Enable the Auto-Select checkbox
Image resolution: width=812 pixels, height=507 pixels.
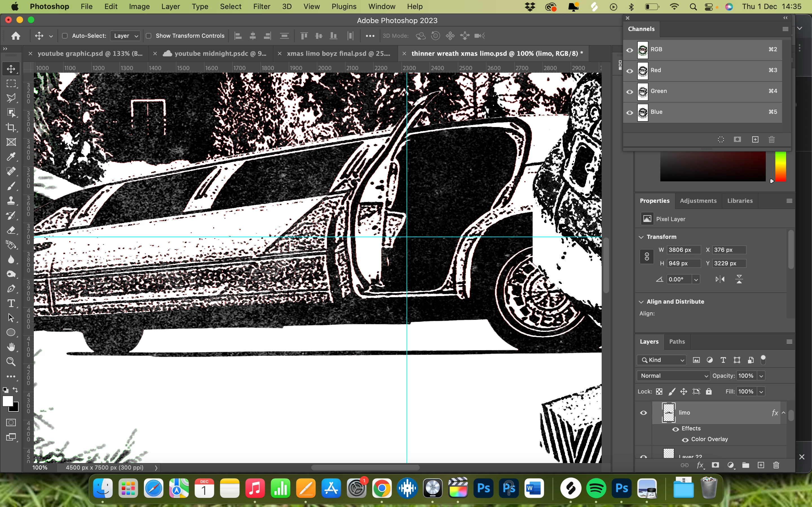click(x=65, y=36)
